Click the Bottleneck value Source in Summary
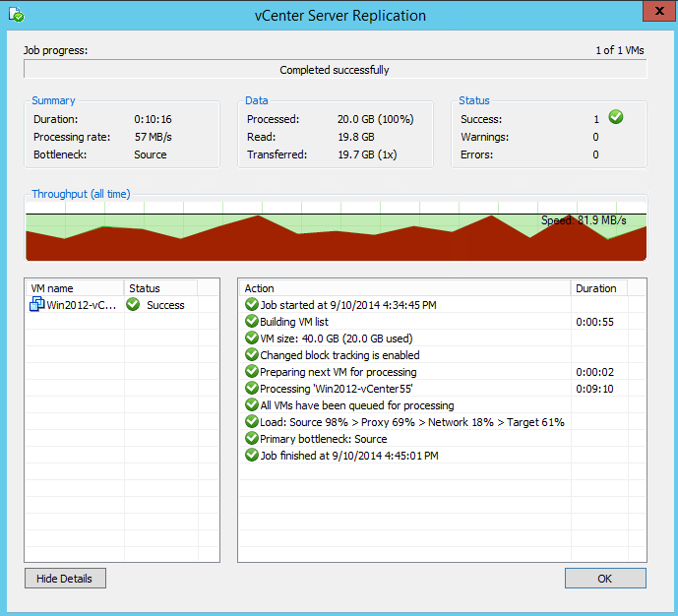This screenshot has height=616, width=678. [x=150, y=154]
